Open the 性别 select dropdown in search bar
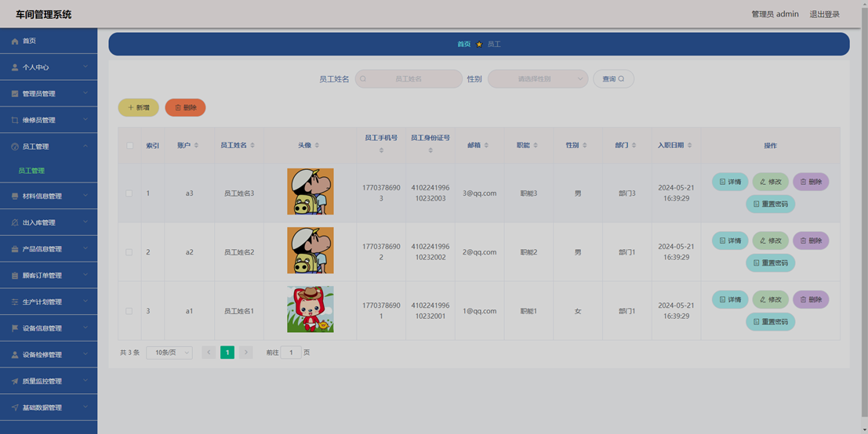The height and width of the screenshot is (434, 868). click(x=538, y=79)
